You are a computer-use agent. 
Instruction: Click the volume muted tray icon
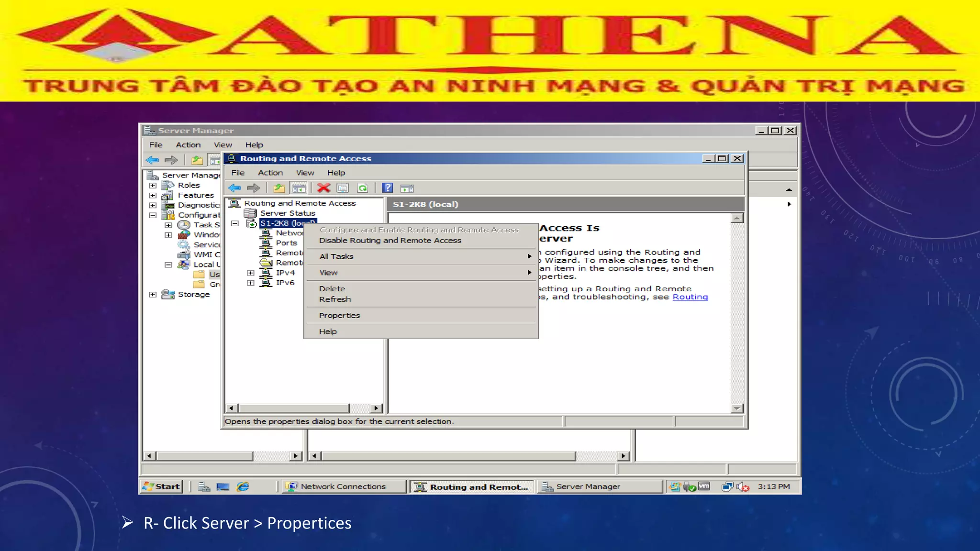pos(743,486)
